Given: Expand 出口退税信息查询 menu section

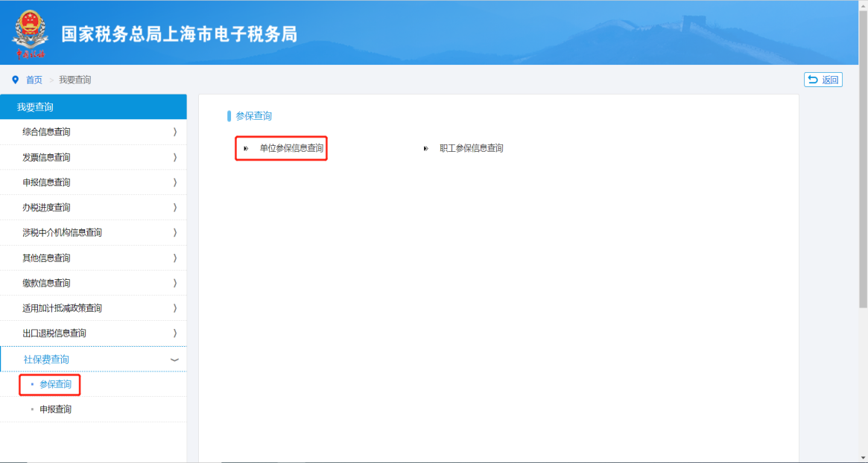Looking at the screenshot, I should pyautogui.click(x=93, y=333).
